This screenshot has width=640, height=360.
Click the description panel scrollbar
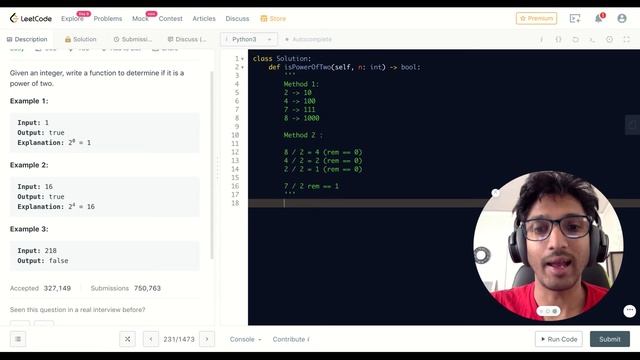212,165
